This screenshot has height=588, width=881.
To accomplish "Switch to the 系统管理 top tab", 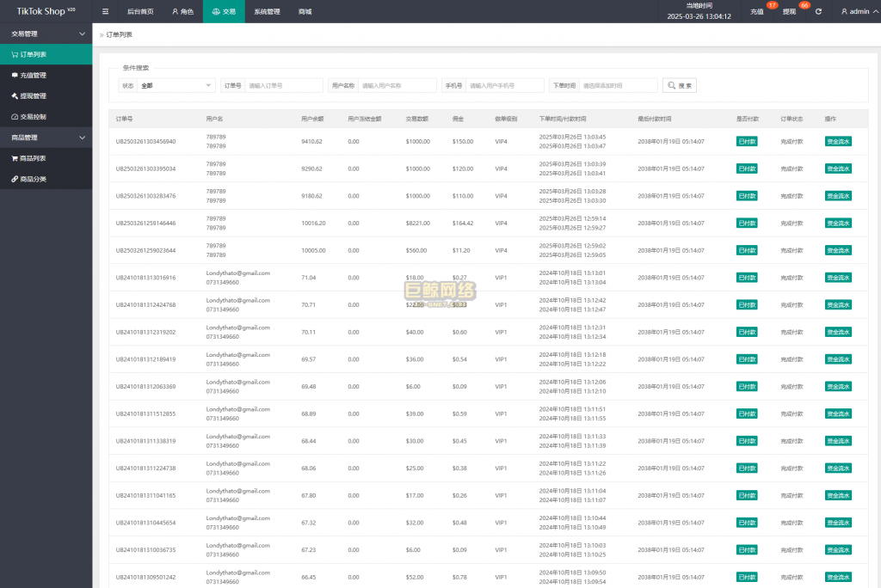I will coord(267,11).
